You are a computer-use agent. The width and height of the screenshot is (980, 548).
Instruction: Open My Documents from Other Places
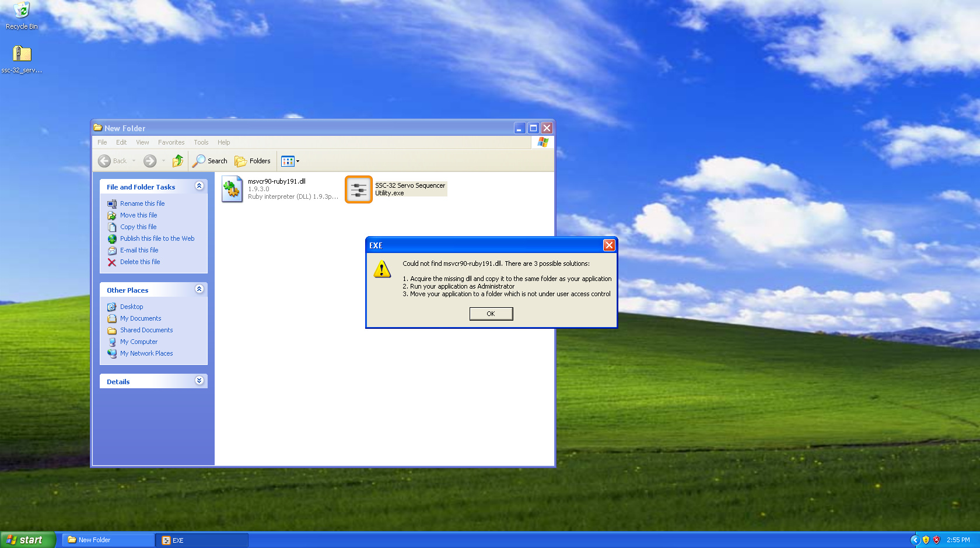pos(141,318)
